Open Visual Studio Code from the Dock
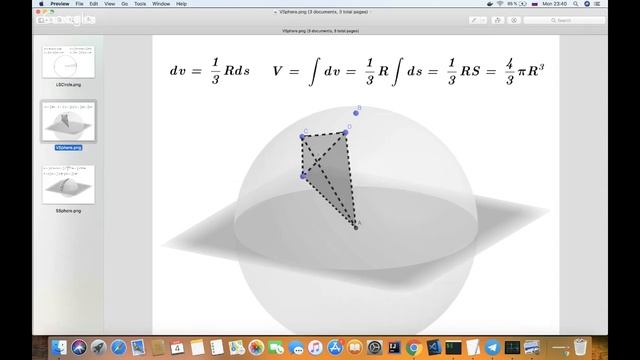 click(433, 348)
